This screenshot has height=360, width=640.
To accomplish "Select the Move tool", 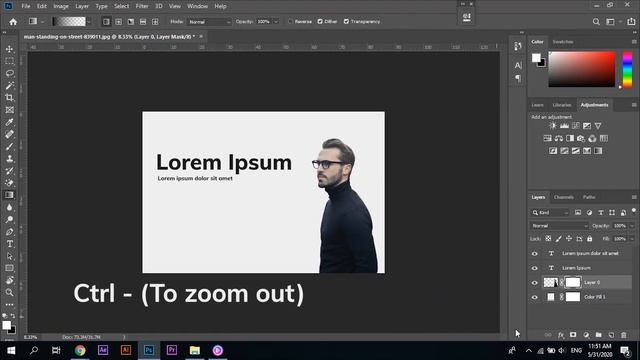I will point(9,49).
